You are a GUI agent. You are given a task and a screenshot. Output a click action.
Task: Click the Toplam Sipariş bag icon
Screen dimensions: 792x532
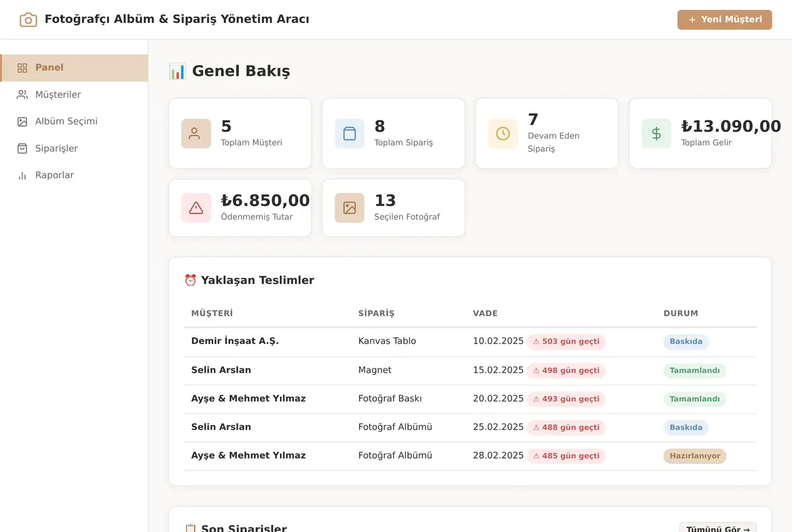pyautogui.click(x=350, y=133)
